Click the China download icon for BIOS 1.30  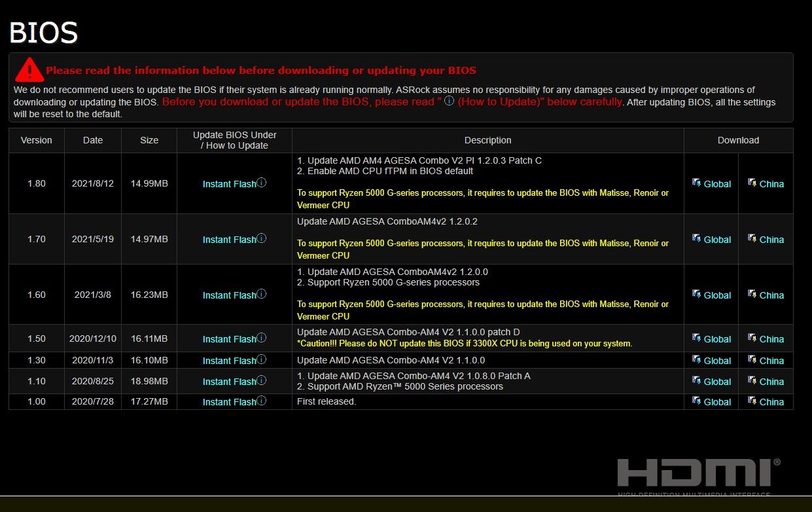click(752, 359)
